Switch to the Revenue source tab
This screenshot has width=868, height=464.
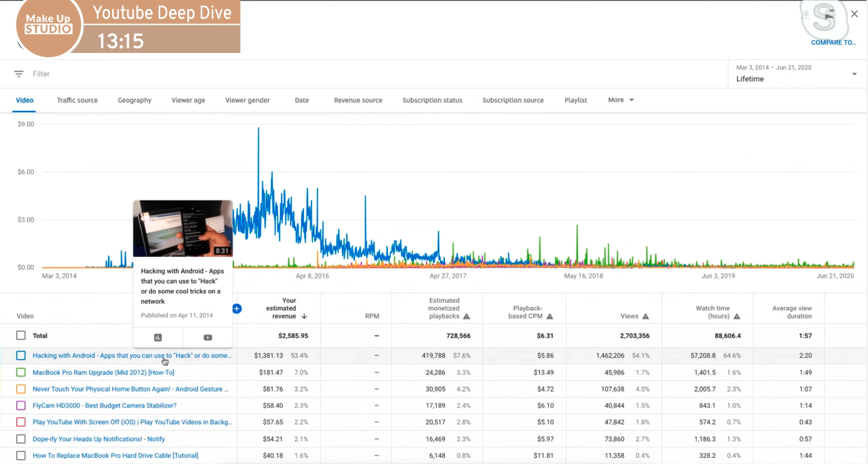click(x=358, y=100)
